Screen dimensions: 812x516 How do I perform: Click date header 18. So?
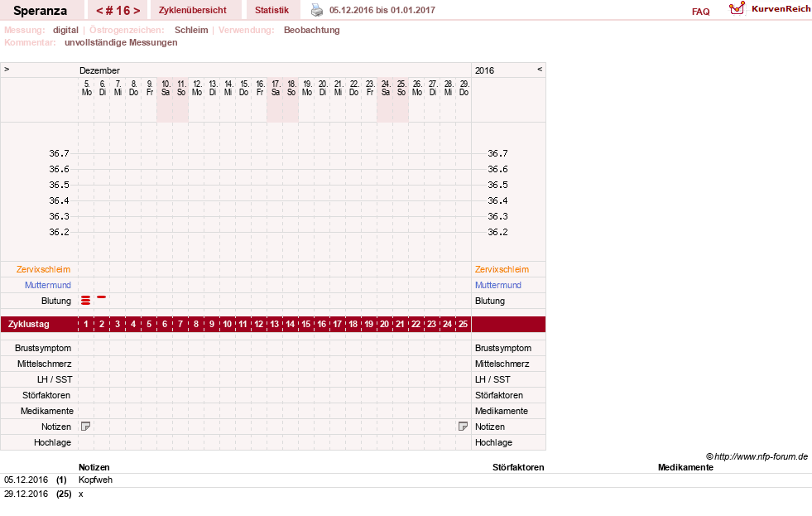click(291, 88)
